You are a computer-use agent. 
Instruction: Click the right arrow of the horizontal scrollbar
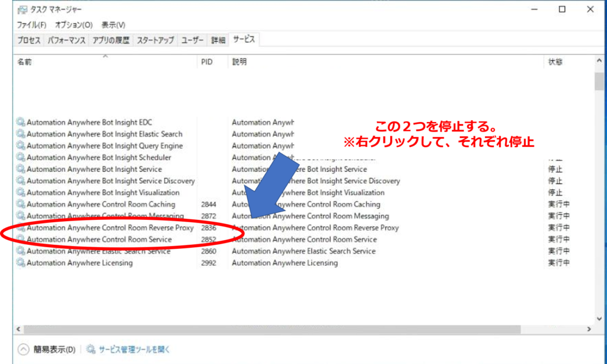pos(589,329)
